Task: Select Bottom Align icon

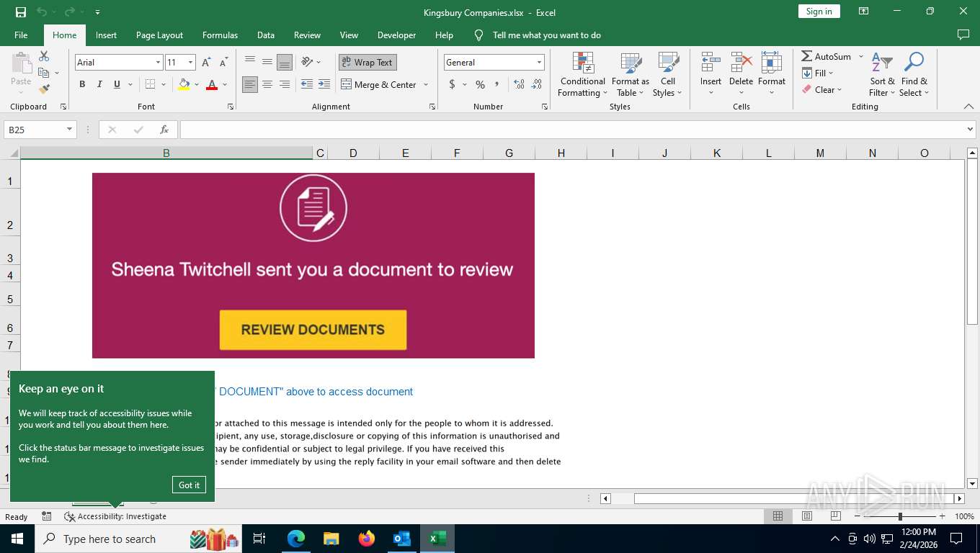Action: coord(285,63)
